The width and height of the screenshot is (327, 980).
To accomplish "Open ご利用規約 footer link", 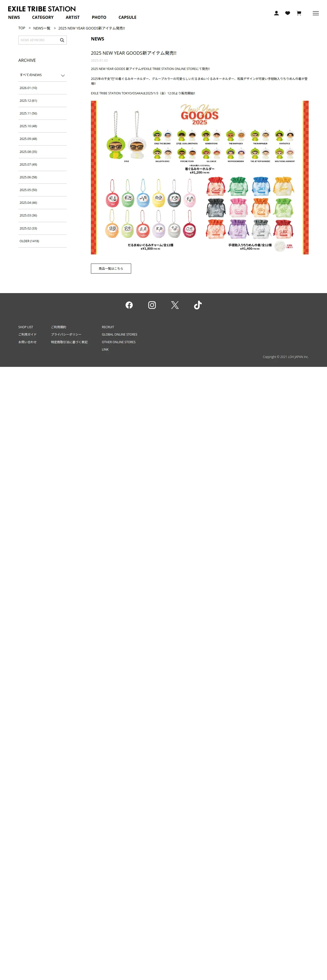I will [x=59, y=327].
